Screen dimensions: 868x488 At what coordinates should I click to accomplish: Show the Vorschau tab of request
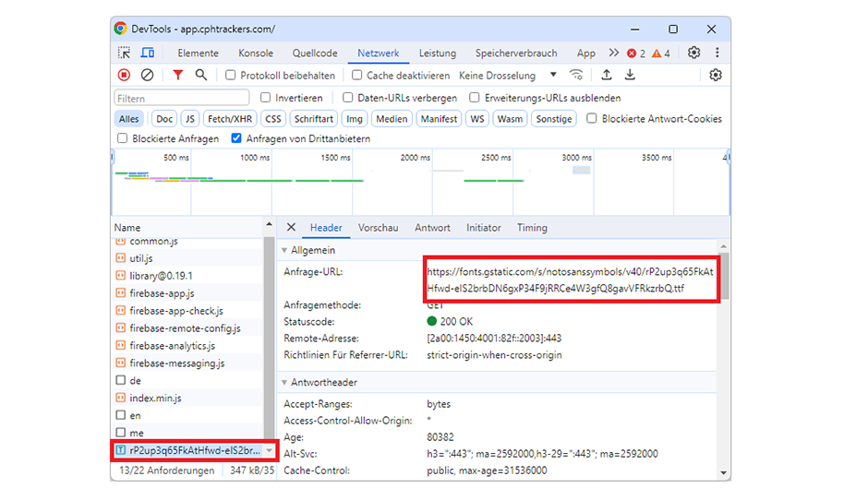pos(378,228)
